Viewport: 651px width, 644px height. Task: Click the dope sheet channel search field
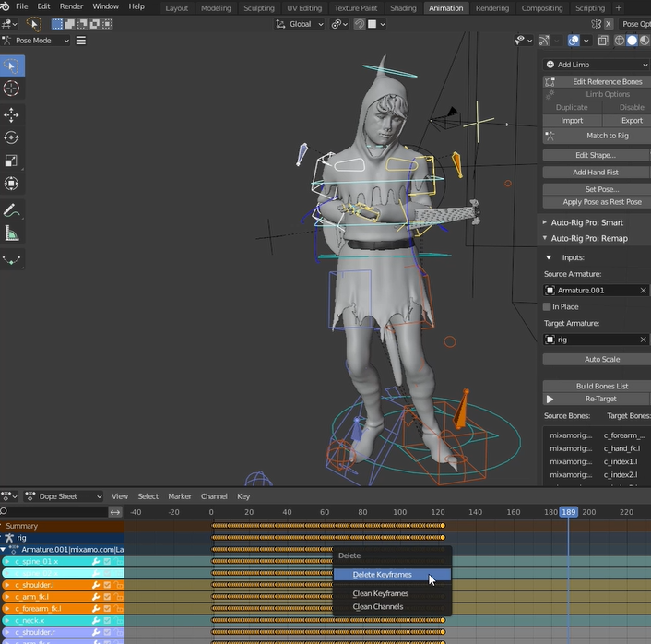pyautogui.click(x=55, y=511)
